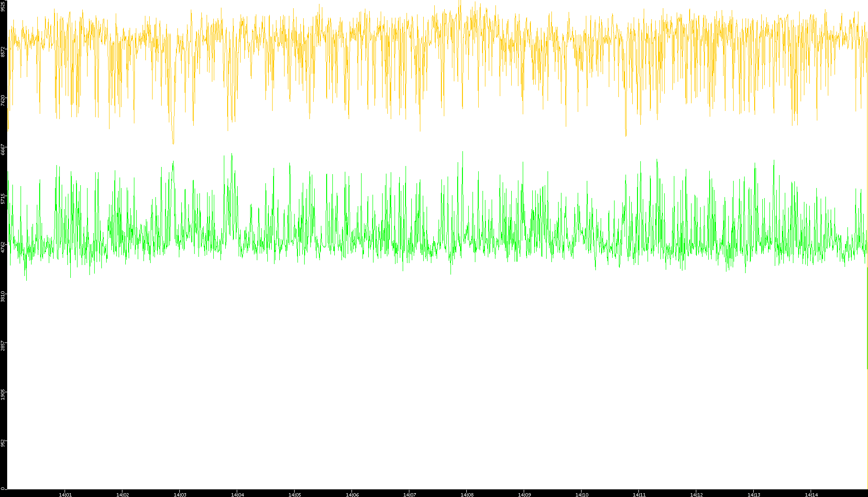
Task: Select the 14:10 time axis label
Action: [582, 495]
